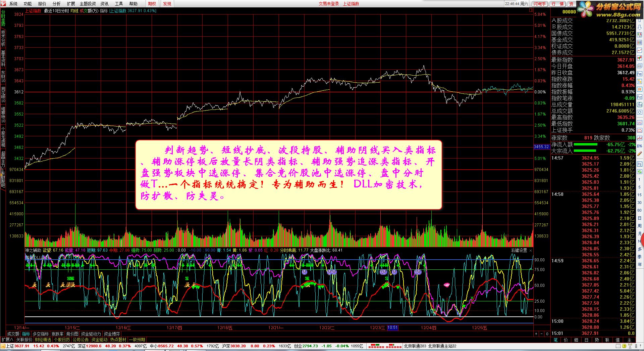This screenshot has width=644, height=351.
Task: Click the orange square icon in status bar
Action: (x=3, y=346)
